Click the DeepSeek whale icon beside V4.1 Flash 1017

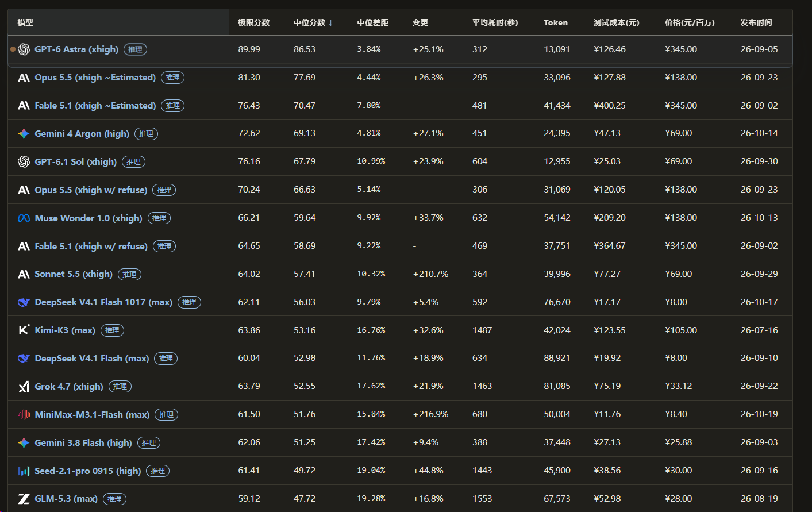coord(24,302)
